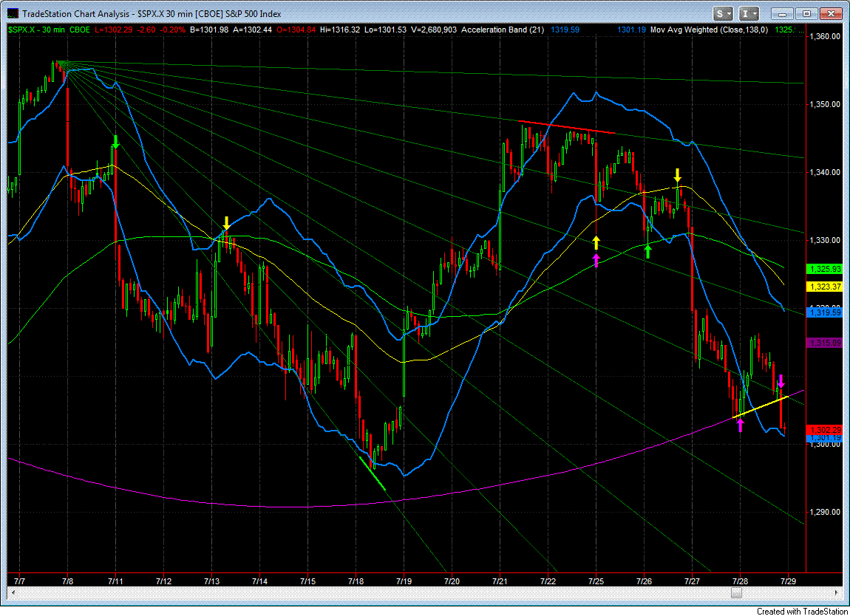Image resolution: width=850 pixels, height=616 pixels.
Task: Click the purple 1,315.09 price axis tag
Action: pyautogui.click(x=825, y=343)
